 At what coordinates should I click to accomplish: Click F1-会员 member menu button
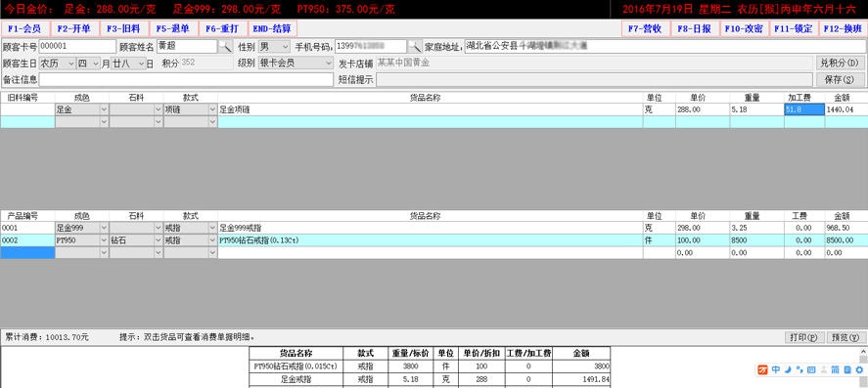click(x=24, y=28)
